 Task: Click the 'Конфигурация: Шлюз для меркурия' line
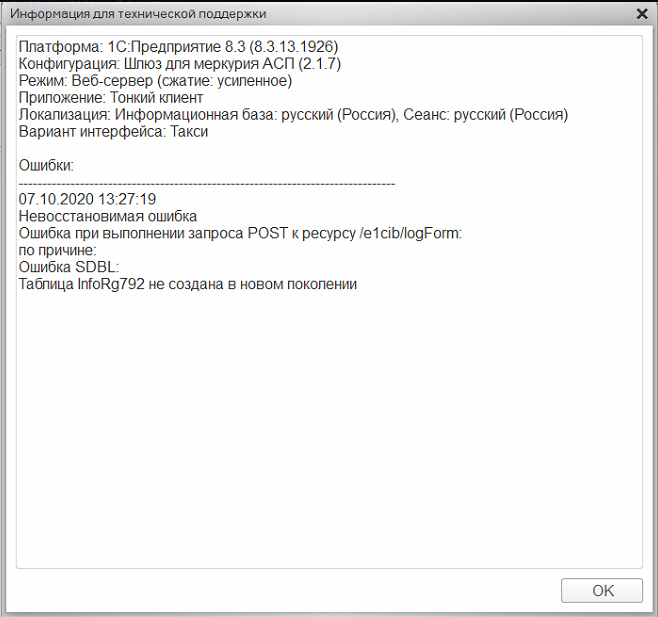coord(180,64)
